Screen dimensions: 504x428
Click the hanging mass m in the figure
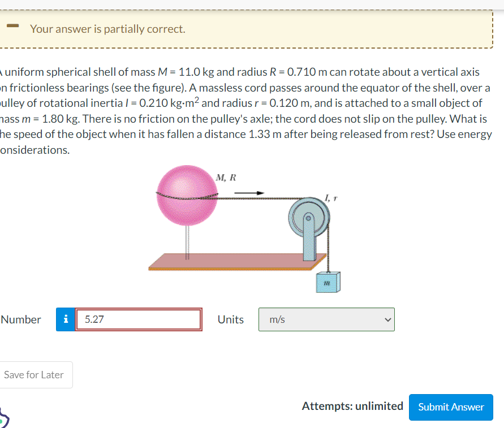click(328, 282)
